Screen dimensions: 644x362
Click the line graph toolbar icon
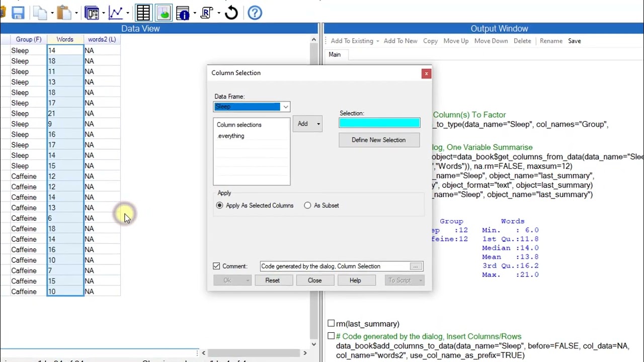pyautogui.click(x=116, y=13)
